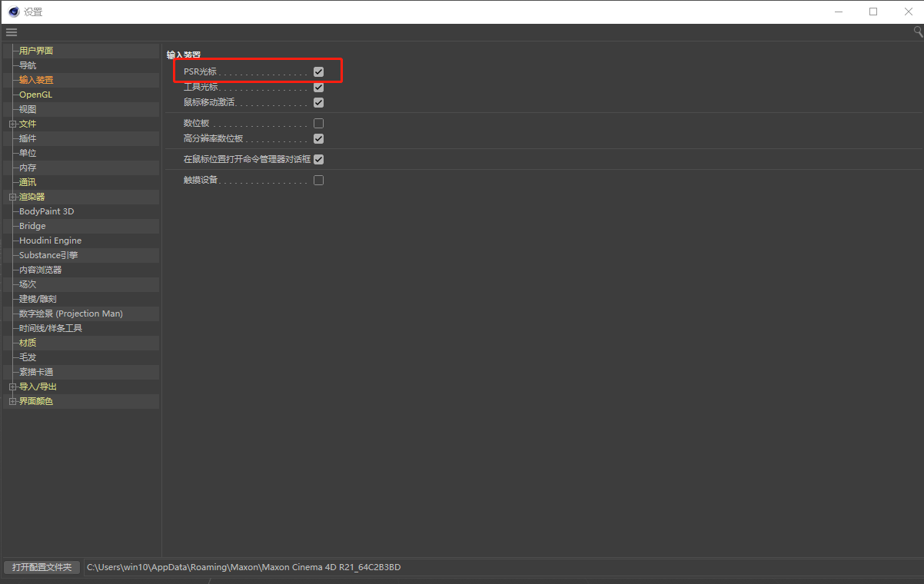Select 输入装置 in the settings tree

coord(36,80)
